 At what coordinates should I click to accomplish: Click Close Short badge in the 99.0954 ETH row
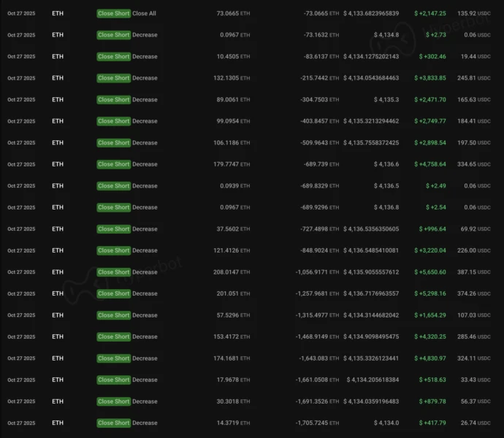[113, 121]
